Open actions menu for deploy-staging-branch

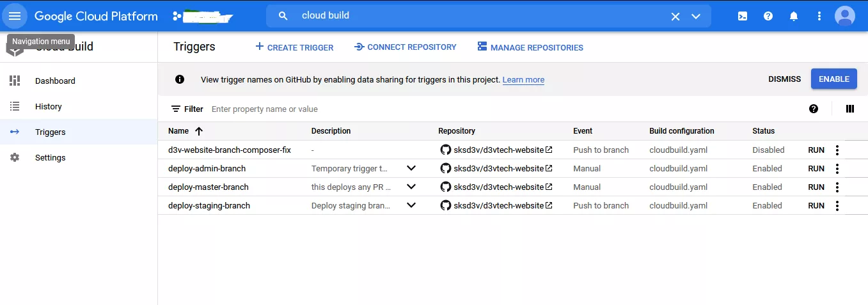click(x=837, y=206)
